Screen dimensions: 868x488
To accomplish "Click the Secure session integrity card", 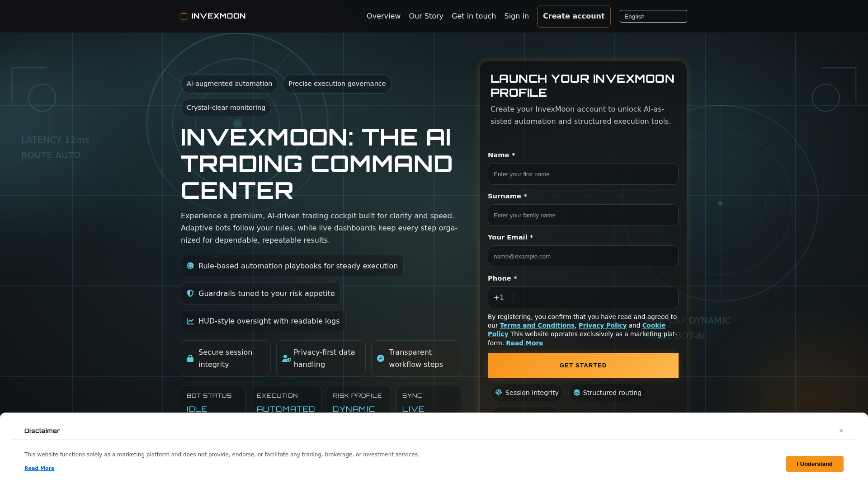I will [226, 358].
